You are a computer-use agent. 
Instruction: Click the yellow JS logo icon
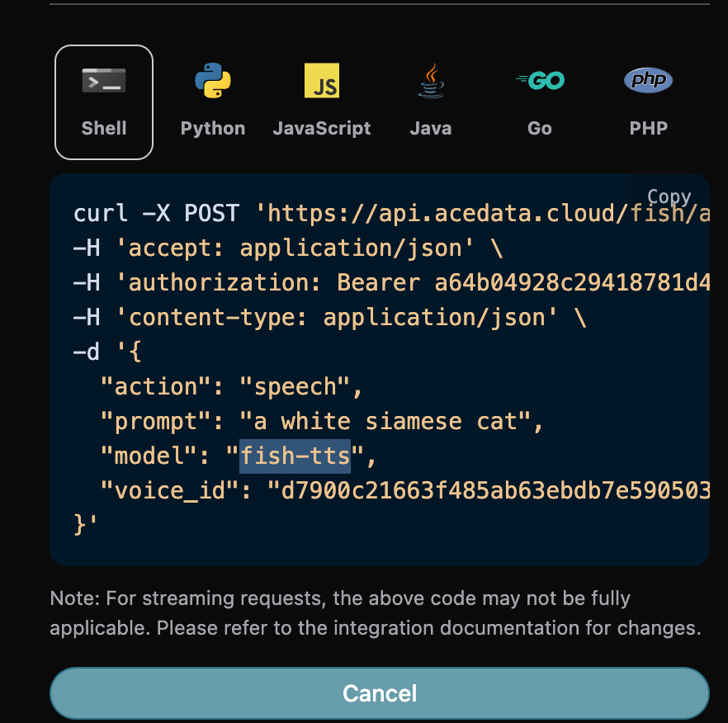tap(322, 81)
